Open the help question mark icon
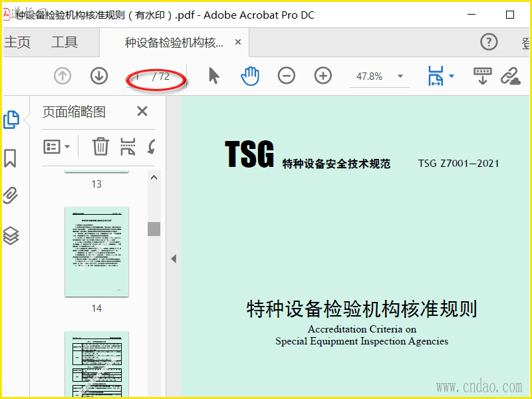This screenshot has height=399, width=532. [489, 42]
